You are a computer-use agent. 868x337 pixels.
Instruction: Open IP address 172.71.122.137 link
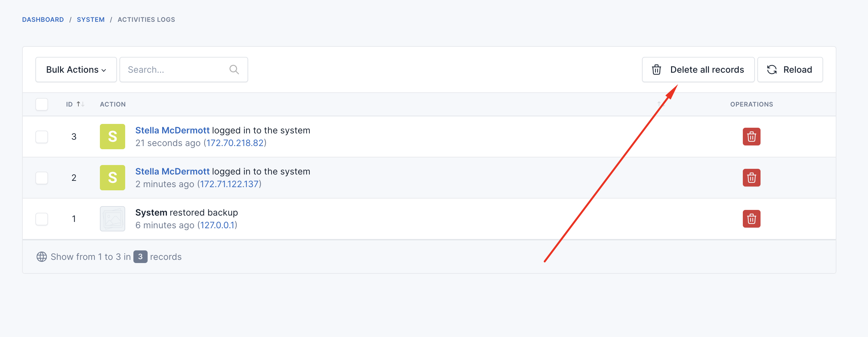[229, 184]
